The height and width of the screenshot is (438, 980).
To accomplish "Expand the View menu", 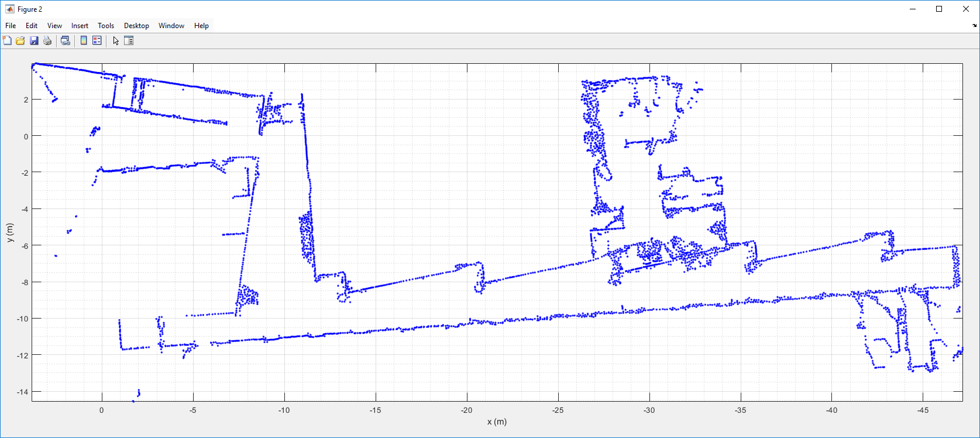I will coord(54,26).
